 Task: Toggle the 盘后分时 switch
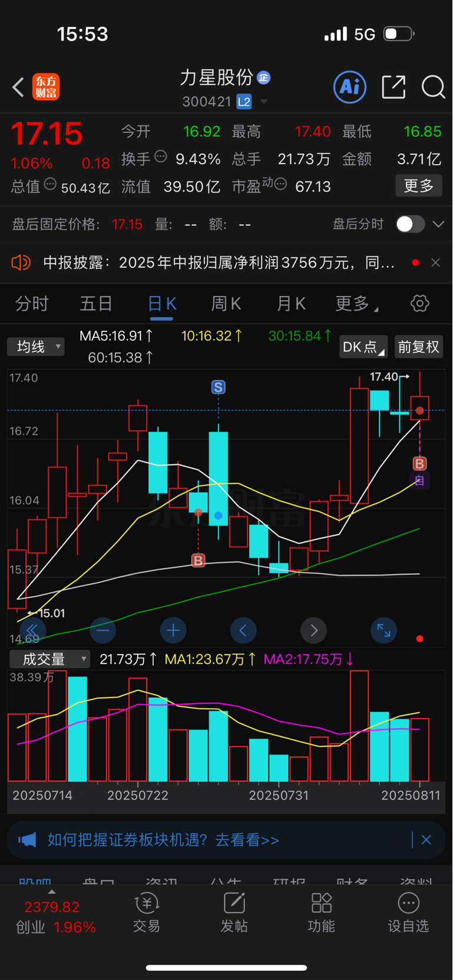click(x=410, y=224)
